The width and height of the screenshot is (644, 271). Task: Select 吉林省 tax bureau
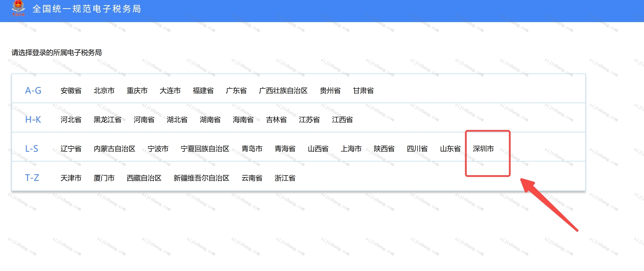coord(276,120)
